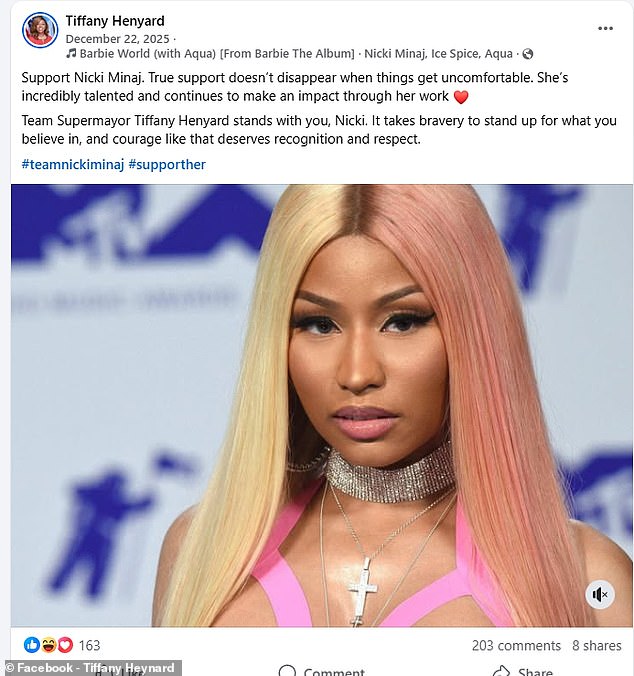Image resolution: width=634 pixels, height=676 pixels.
Task: Click the Comment button
Action: point(322,671)
